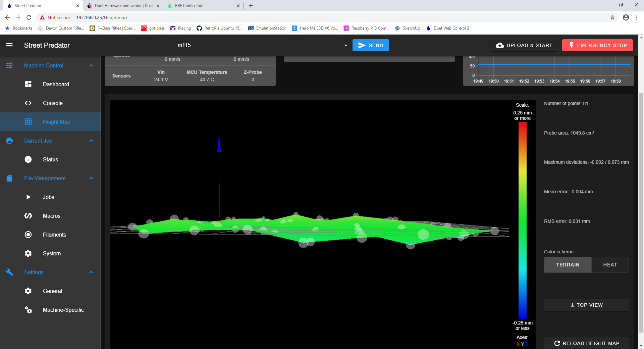The height and width of the screenshot is (349, 644).
Task: Open the Dashboard page
Action: coord(50,84)
